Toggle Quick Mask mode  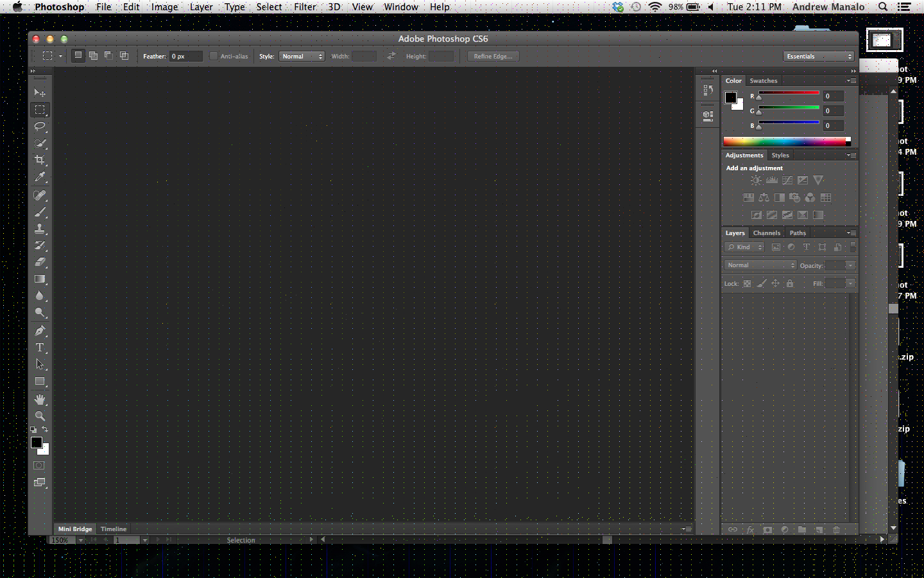coord(40,465)
